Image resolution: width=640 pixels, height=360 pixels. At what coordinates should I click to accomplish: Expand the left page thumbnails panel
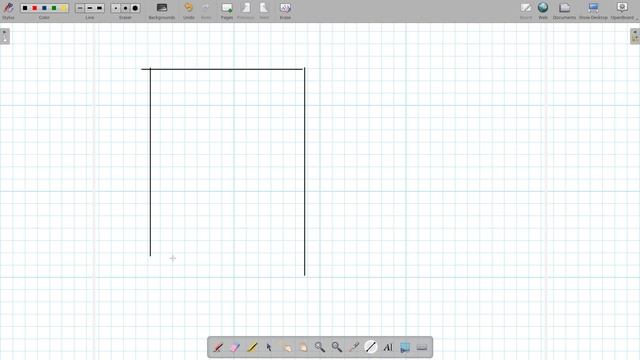[x=5, y=36]
